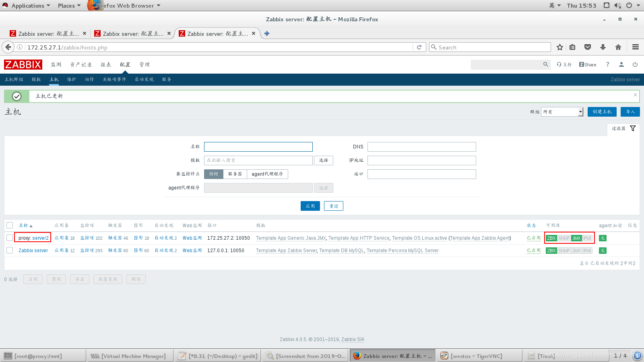Screen dimensions: 644x362
Task: Tick the checkbox for proxy: server2 row
Action: [10, 238]
